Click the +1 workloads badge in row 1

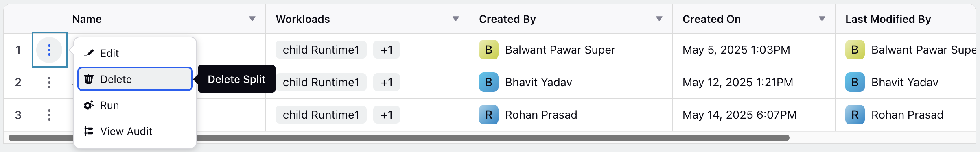point(387,50)
